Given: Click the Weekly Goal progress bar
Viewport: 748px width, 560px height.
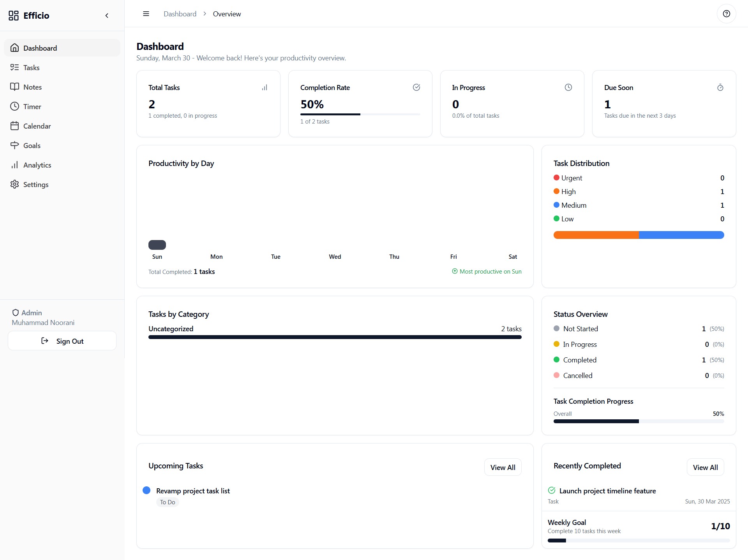Looking at the screenshot, I should click(x=639, y=541).
